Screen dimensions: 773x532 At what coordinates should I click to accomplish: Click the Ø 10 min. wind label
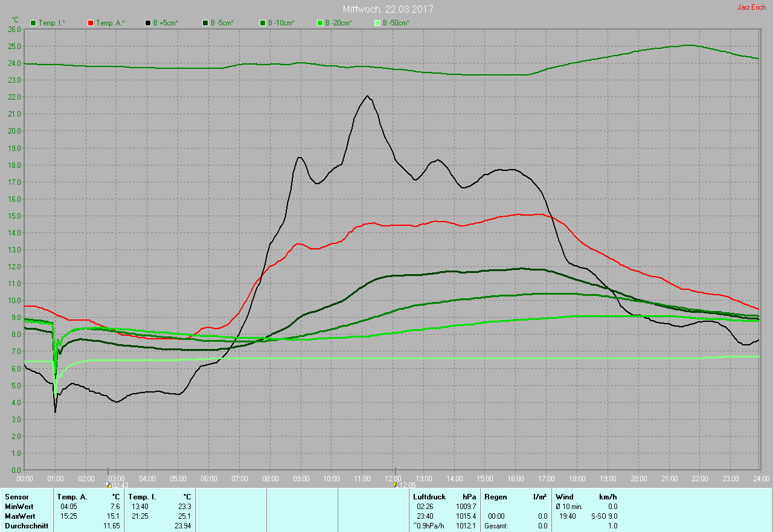pyautogui.click(x=569, y=507)
